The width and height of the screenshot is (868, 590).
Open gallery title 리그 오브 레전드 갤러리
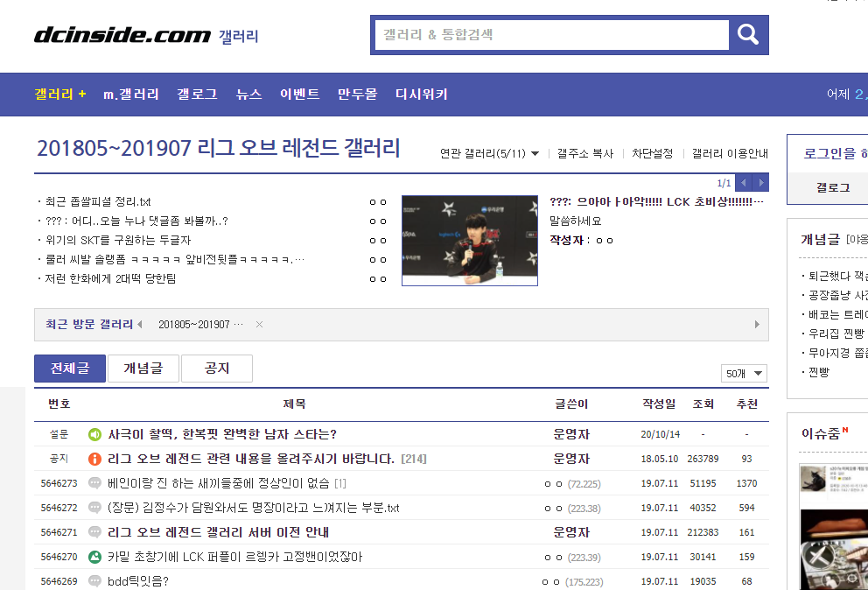tap(218, 149)
